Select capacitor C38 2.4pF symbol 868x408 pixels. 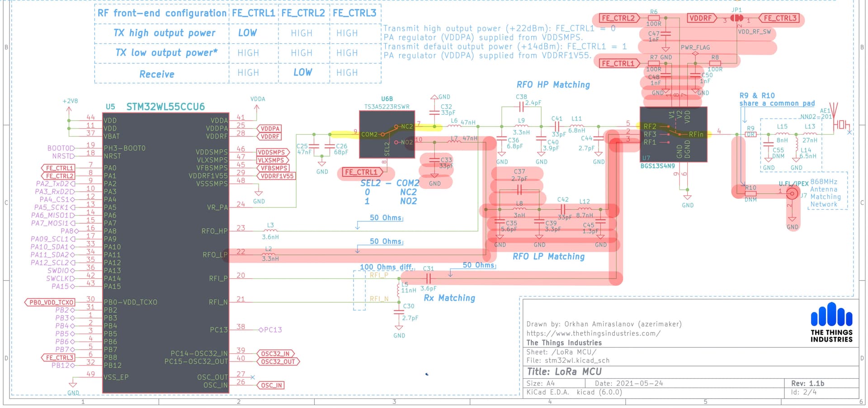(521, 107)
